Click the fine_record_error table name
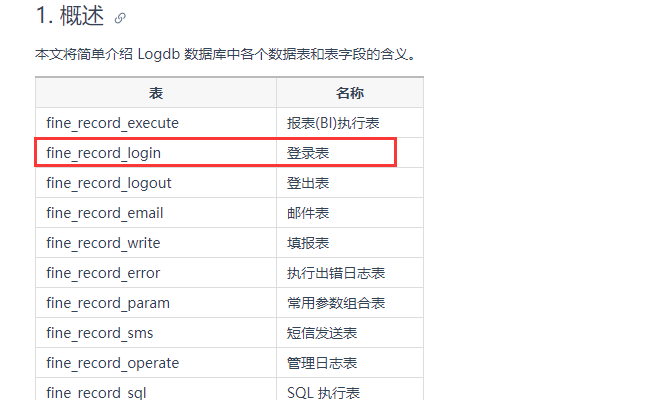The height and width of the screenshot is (400, 664). point(103,273)
